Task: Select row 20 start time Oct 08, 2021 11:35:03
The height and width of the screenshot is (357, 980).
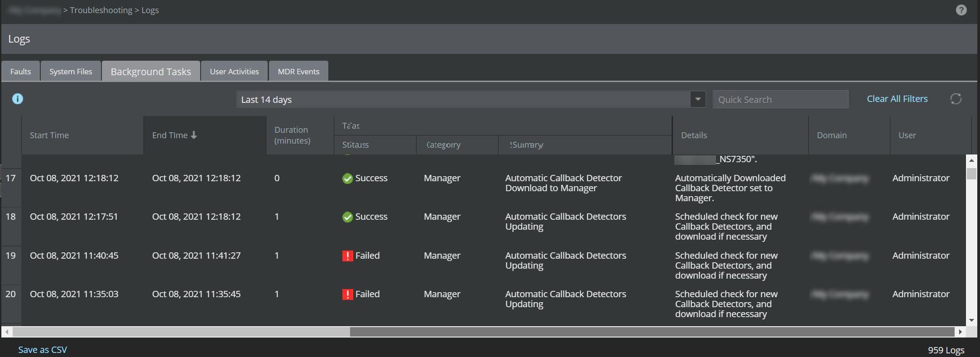Action: pos(74,294)
